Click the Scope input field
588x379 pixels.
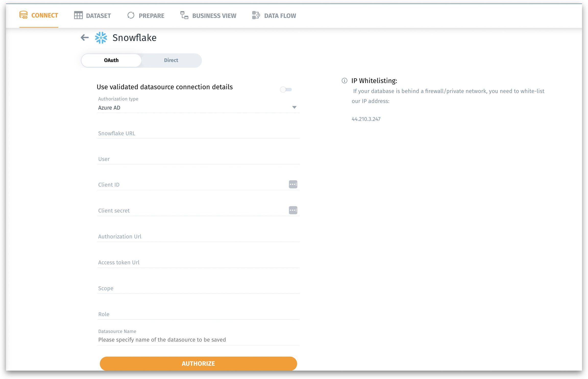pos(198,288)
